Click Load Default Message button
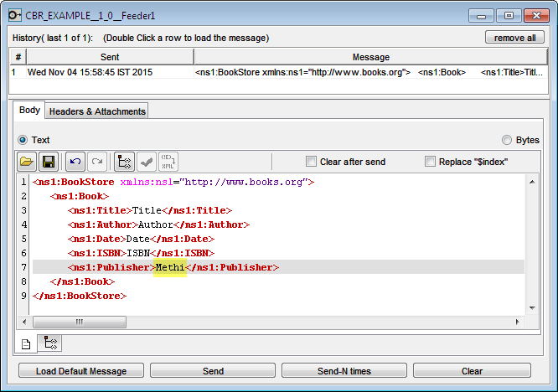 (x=81, y=371)
